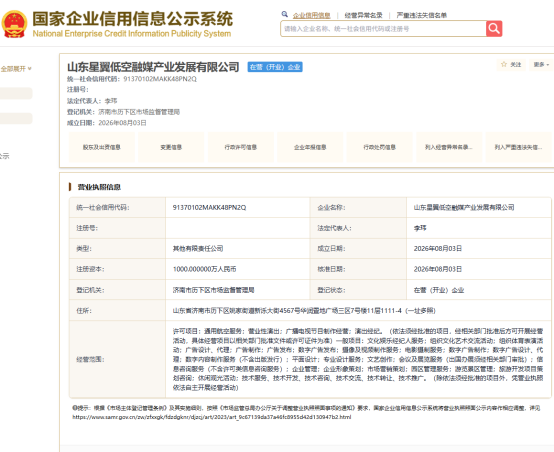
Task: Open the 列入经营异常名录 tab
Action: [449, 147]
